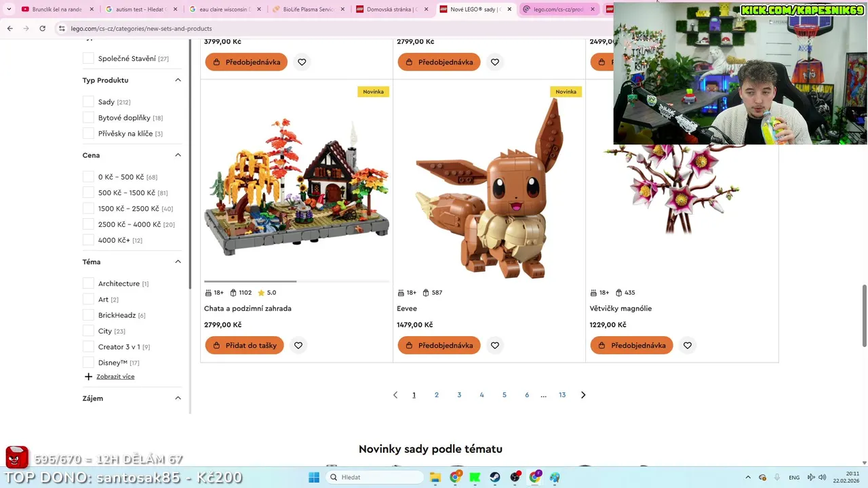Close the Brunclík šel na rande tab
This screenshot has width=868, height=488.
pyautogui.click(x=91, y=9)
